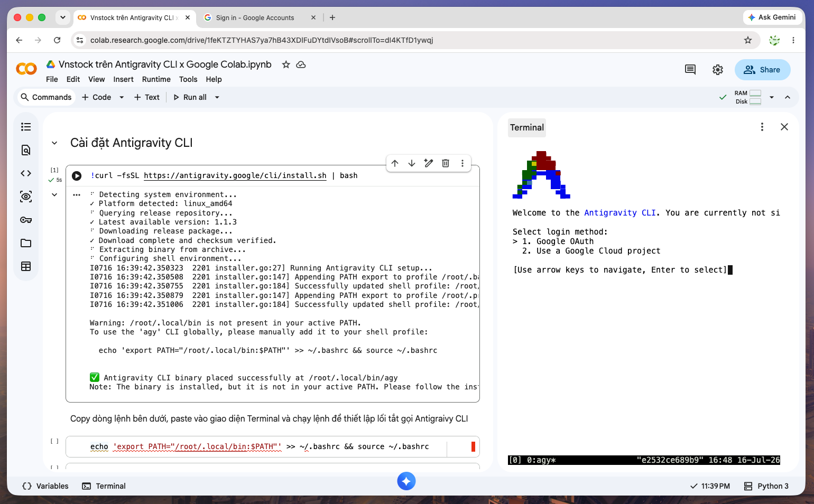Open Code snippets sidebar icon

(26, 173)
